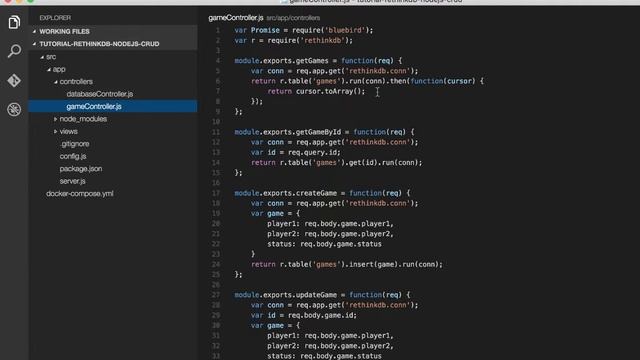
Task: Open the Explorer view in the activity bar
Action: [14, 22]
